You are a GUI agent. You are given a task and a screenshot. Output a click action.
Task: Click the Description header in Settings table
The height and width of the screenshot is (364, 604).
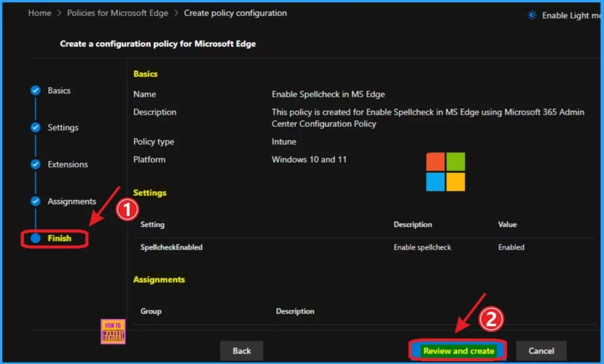(x=412, y=225)
